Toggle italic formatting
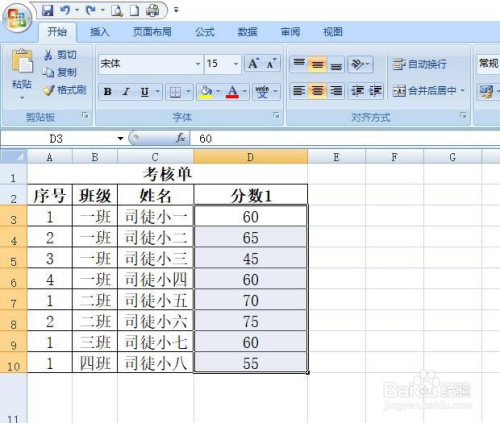The height and width of the screenshot is (423, 500). click(x=126, y=92)
